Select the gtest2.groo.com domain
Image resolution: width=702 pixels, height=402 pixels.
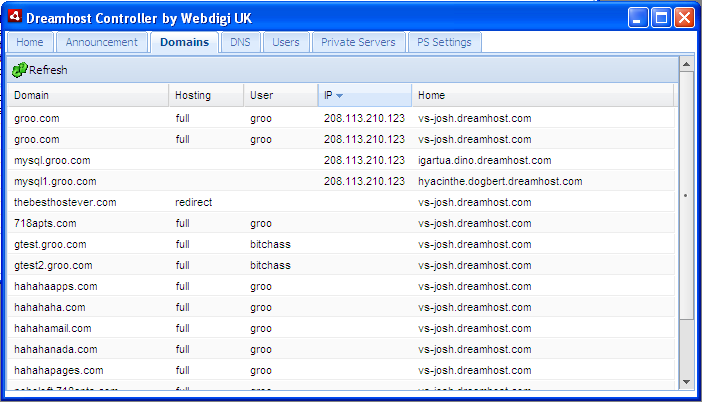coord(53,265)
